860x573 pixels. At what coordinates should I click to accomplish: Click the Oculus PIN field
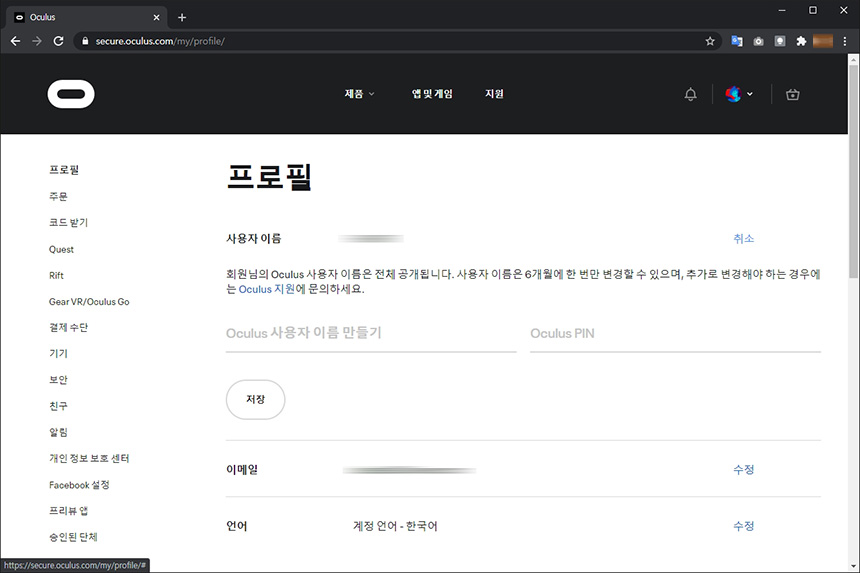tap(675, 335)
